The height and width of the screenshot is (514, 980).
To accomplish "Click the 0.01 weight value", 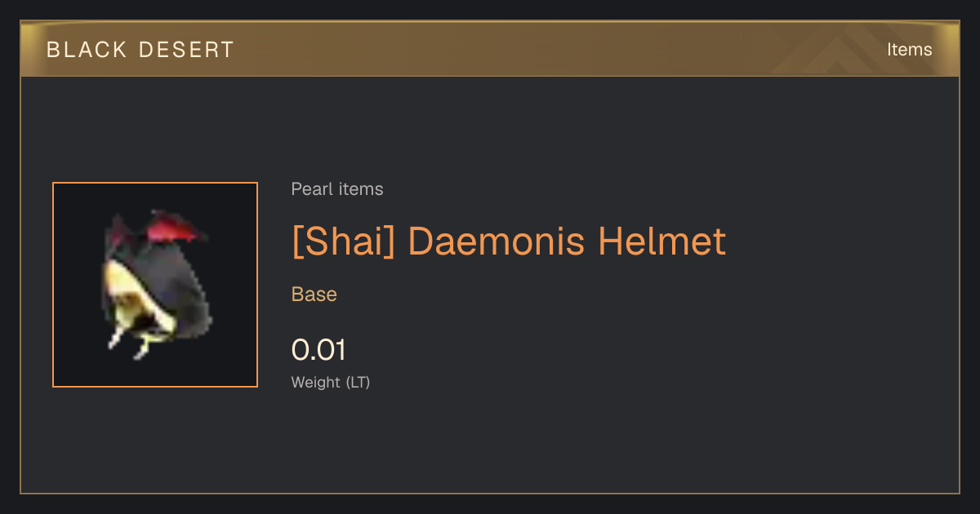I will point(318,350).
